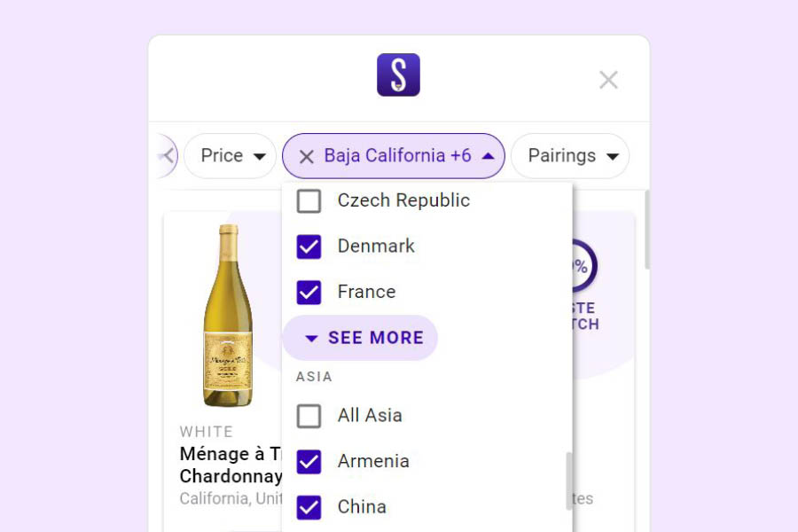Deselect the China checkbox
Image resolution: width=798 pixels, height=532 pixels.
tap(309, 507)
